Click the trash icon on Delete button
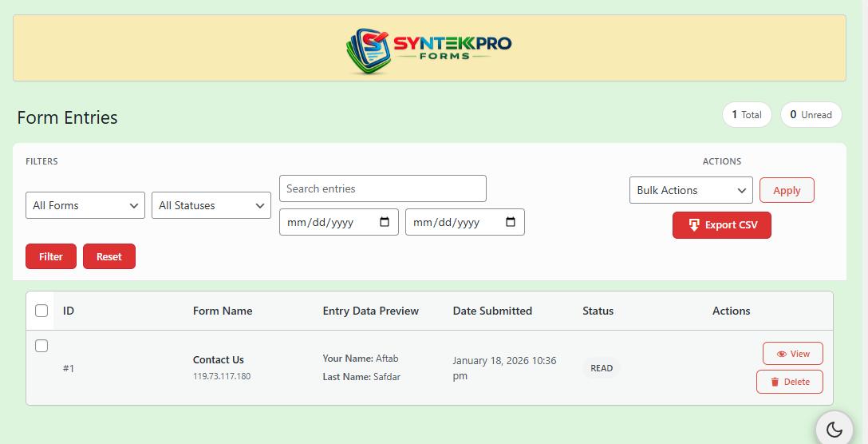The image size is (868, 444). (775, 382)
